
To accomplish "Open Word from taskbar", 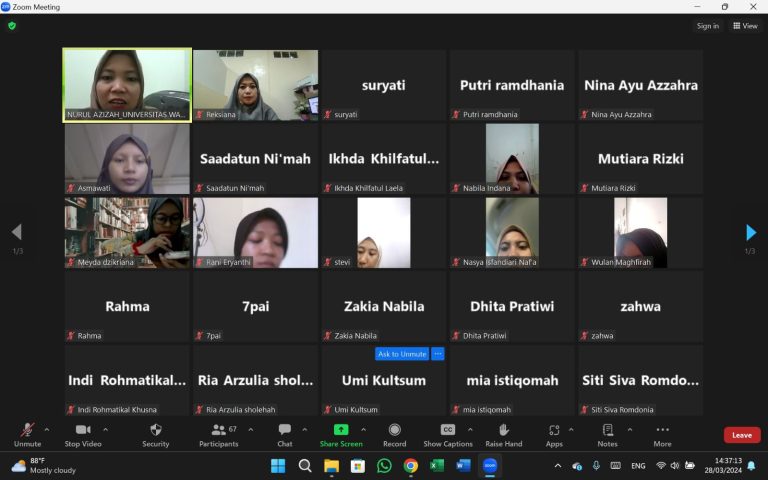I will pyautogui.click(x=463, y=465).
